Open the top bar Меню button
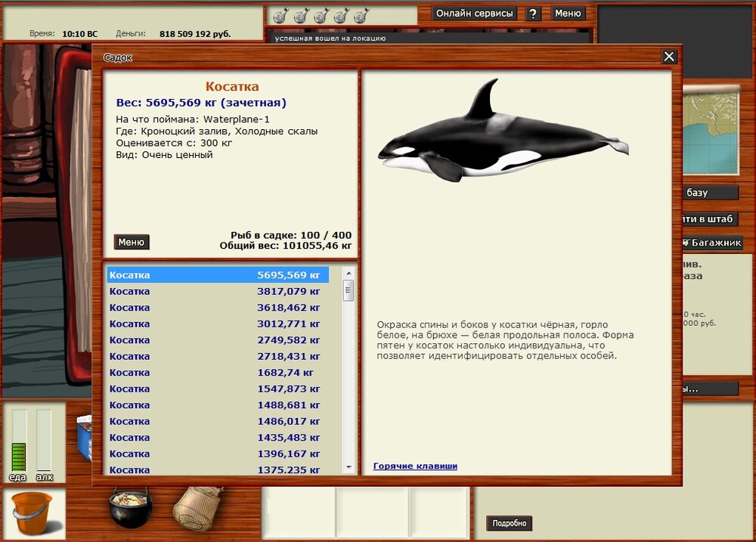 [x=568, y=14]
